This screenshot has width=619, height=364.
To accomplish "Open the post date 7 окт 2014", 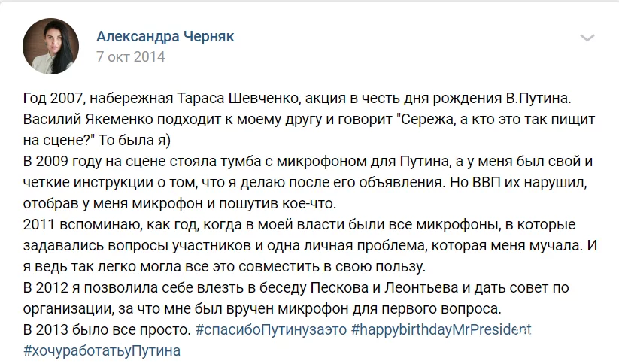I will (x=131, y=56).
